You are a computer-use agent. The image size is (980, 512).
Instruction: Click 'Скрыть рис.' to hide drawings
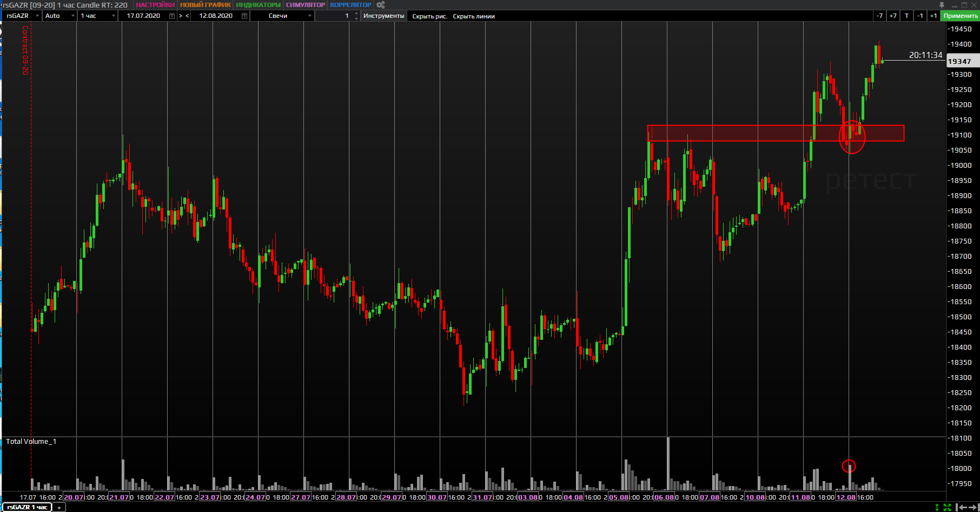[430, 16]
